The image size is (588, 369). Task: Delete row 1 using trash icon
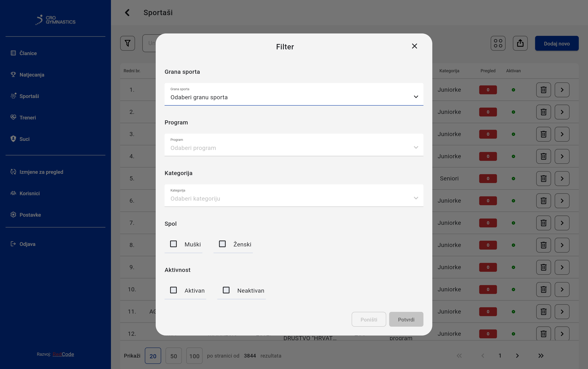coord(543,90)
